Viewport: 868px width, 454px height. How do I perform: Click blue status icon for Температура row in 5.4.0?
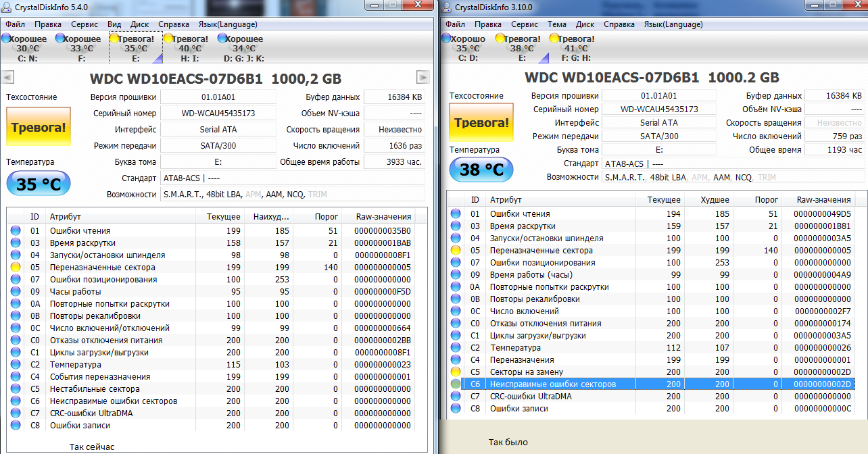point(16,364)
